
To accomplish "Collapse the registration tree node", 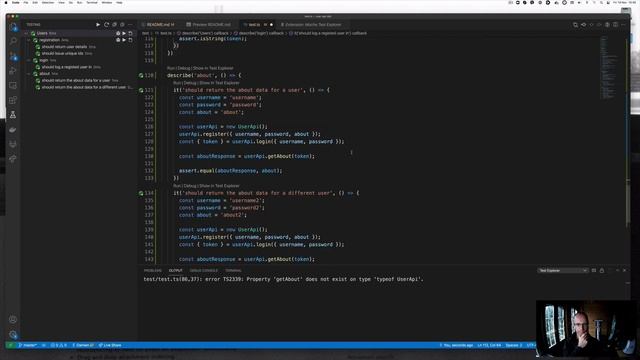I will [29, 40].
